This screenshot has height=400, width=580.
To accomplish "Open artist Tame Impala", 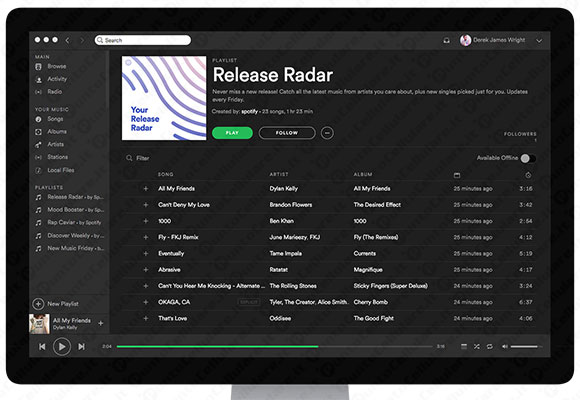I will tap(286, 253).
